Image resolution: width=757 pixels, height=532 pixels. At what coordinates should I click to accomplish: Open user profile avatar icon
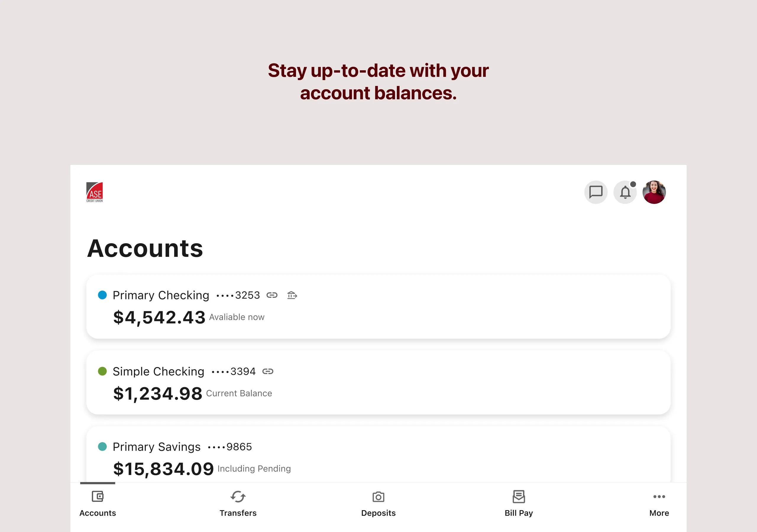[656, 192]
